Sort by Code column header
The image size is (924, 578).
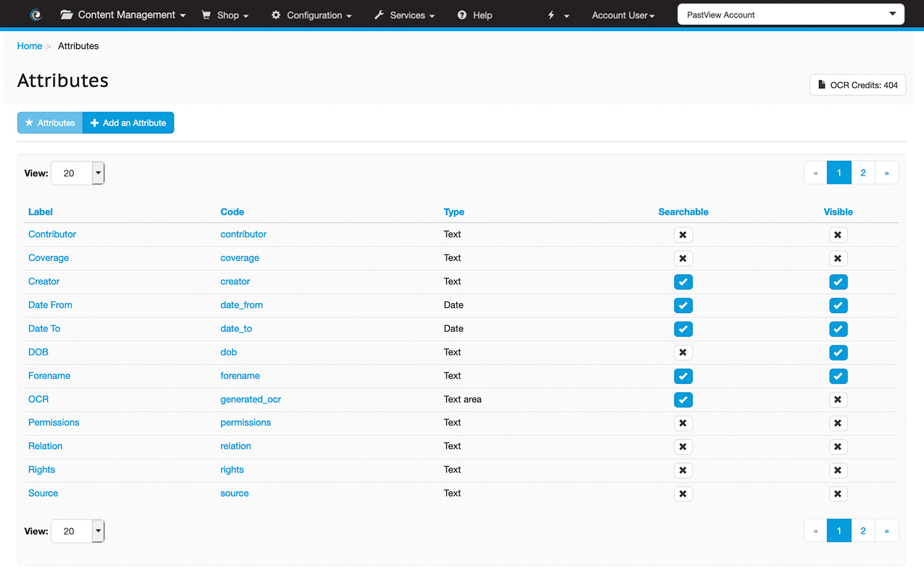click(x=232, y=212)
